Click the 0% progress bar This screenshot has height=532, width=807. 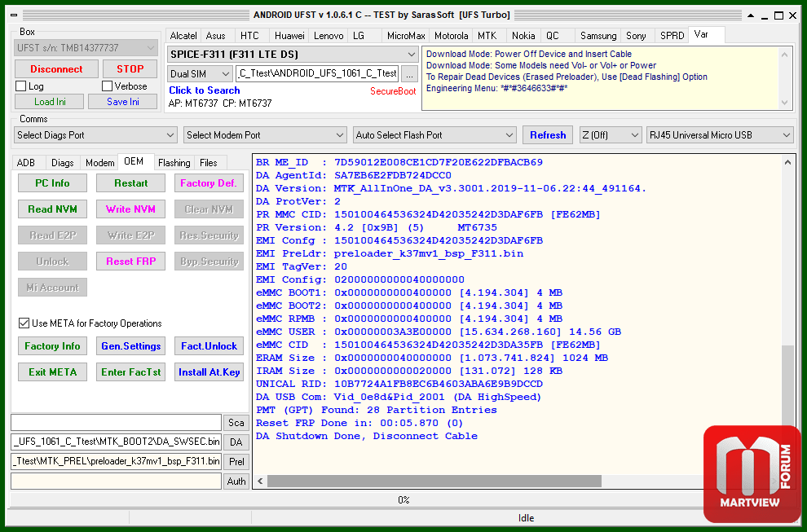403,499
